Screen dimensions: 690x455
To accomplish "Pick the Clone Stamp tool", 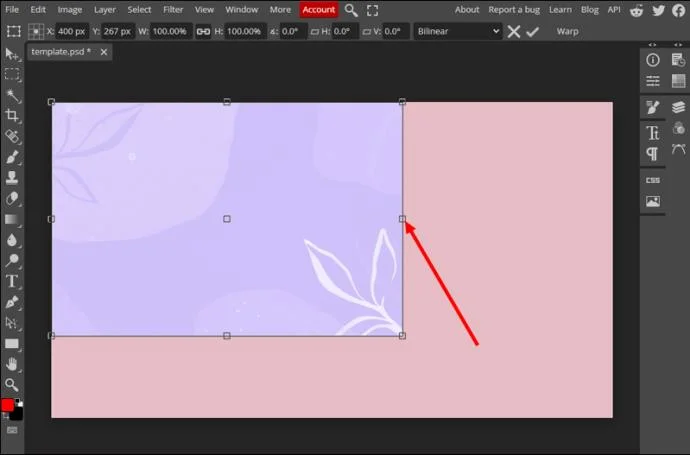I will pyautogui.click(x=12, y=177).
